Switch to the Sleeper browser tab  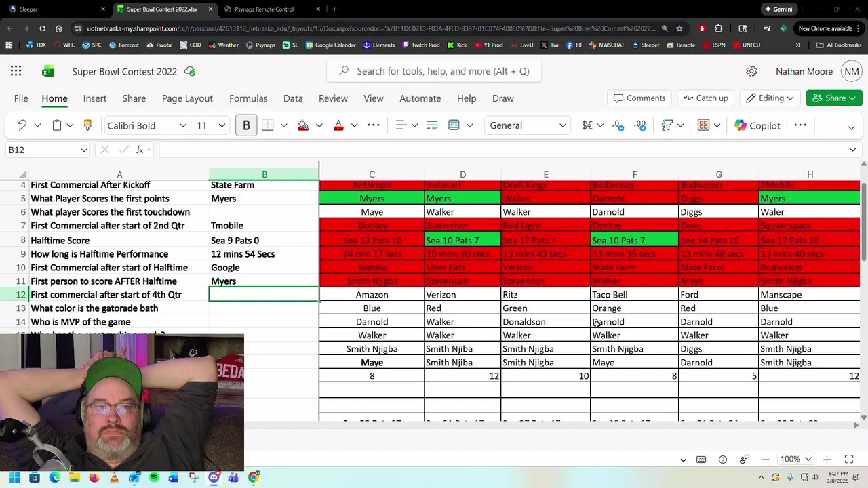56,9
